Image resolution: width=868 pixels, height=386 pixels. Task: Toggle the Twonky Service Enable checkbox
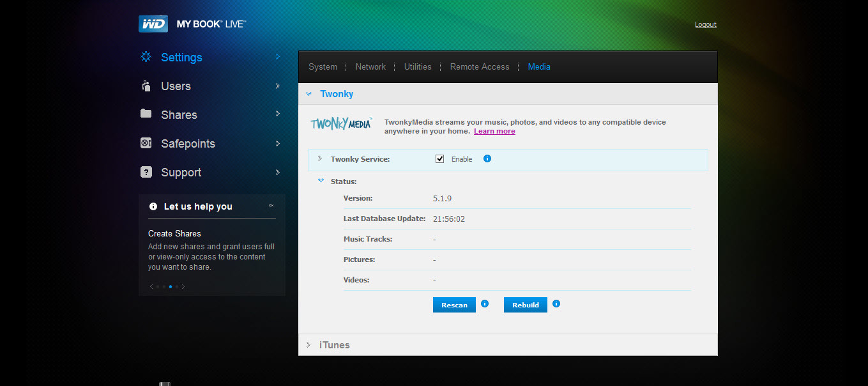(439, 158)
